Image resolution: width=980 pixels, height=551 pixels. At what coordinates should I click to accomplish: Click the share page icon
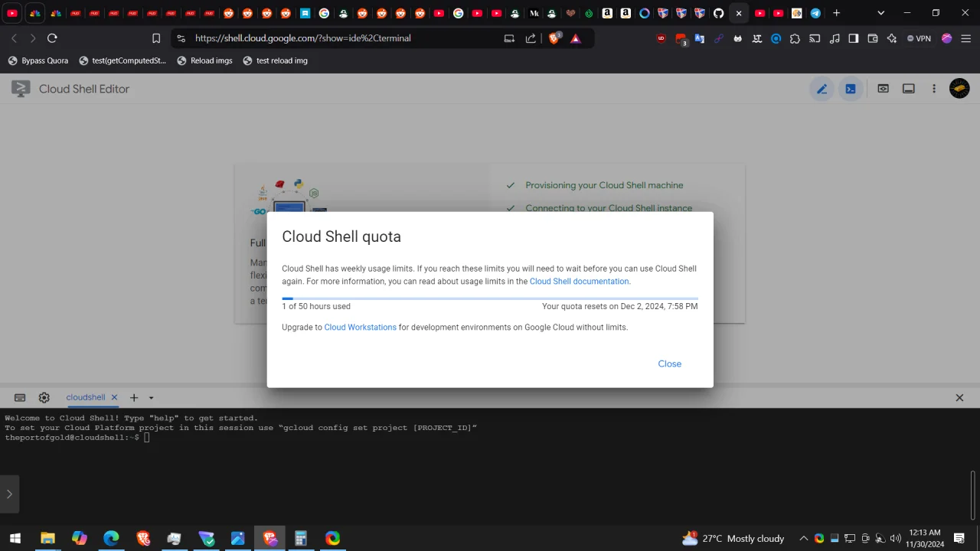(531, 38)
